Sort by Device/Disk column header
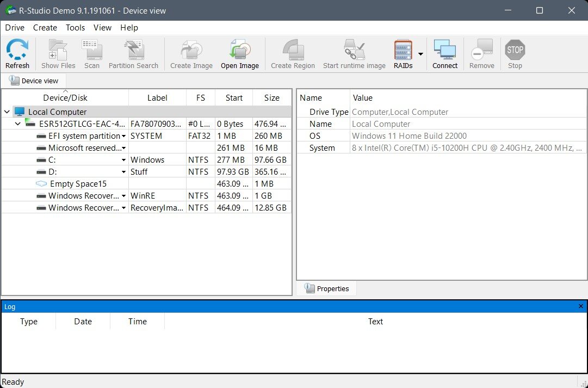The image size is (588, 388). [x=65, y=97]
